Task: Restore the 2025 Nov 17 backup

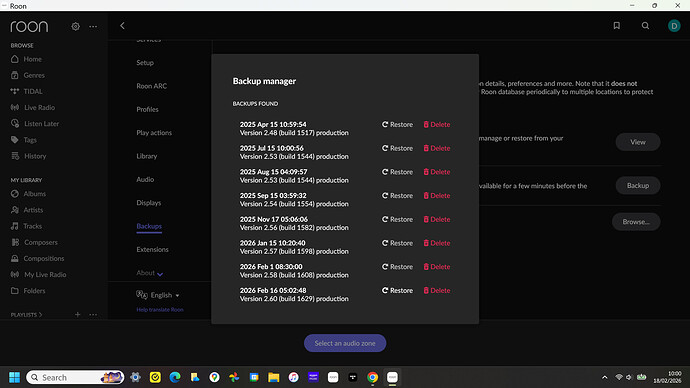Action: click(x=397, y=220)
